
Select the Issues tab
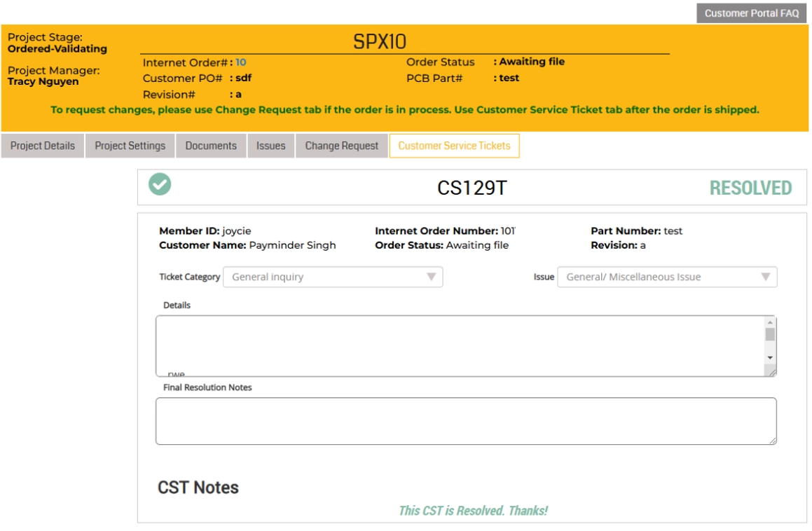270,146
